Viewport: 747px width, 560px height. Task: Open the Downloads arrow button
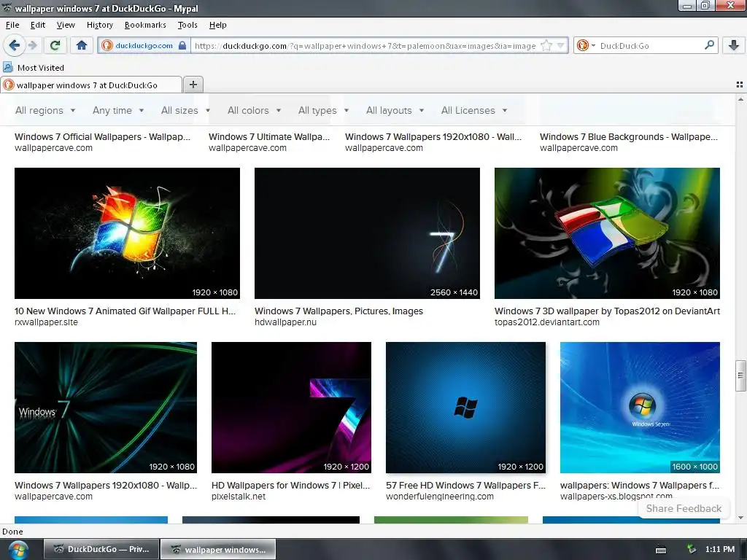tap(734, 45)
